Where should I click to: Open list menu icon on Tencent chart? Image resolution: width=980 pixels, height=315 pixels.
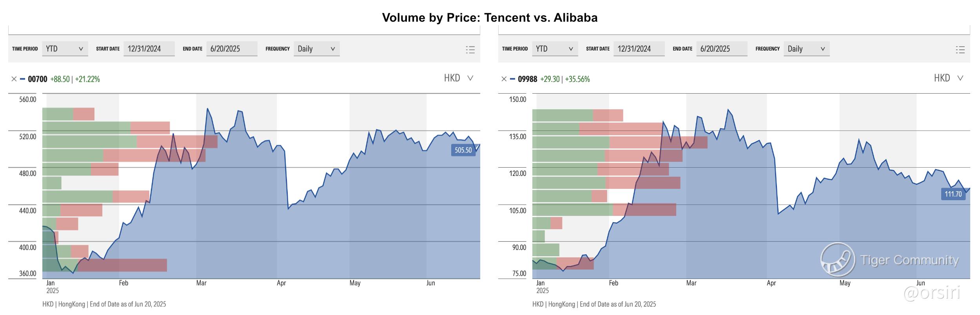pos(470,49)
